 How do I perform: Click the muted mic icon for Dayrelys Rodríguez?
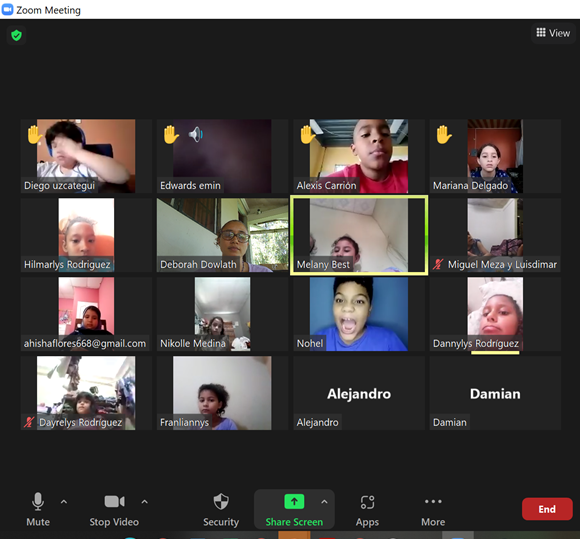29,422
